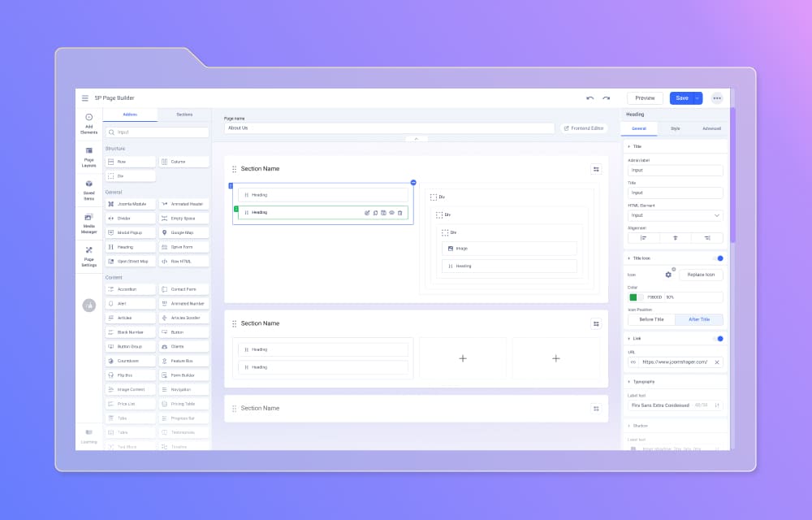Select the Image element in nested Div
This screenshot has height=520, width=812.
point(509,249)
